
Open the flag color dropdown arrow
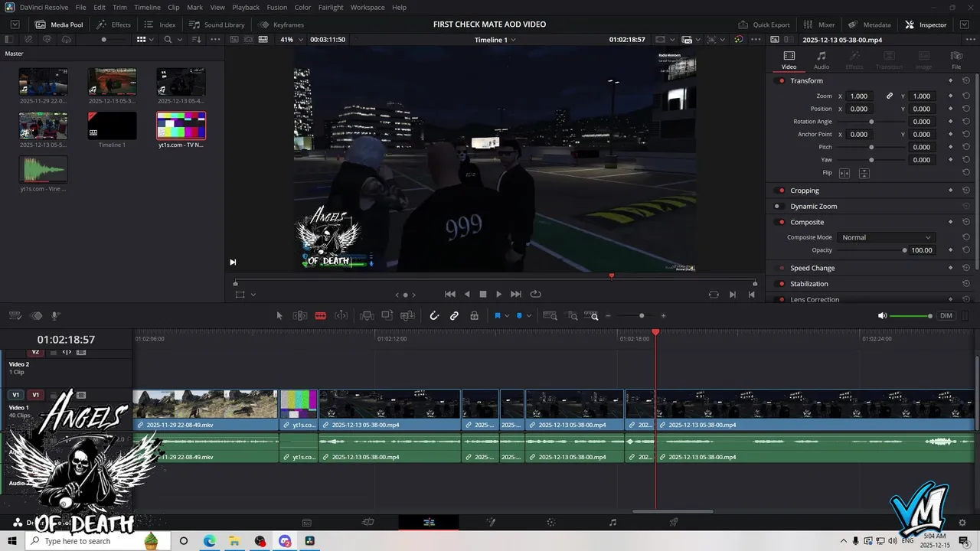click(x=507, y=316)
